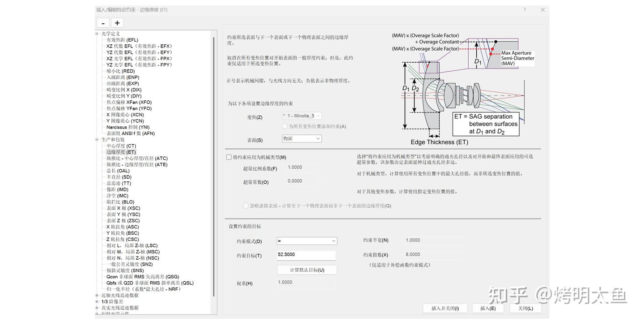Image resolution: width=644 pixels, height=322 pixels.
Task: Open the dialog help "?" icon
Action: pyautogui.click(x=524, y=9)
